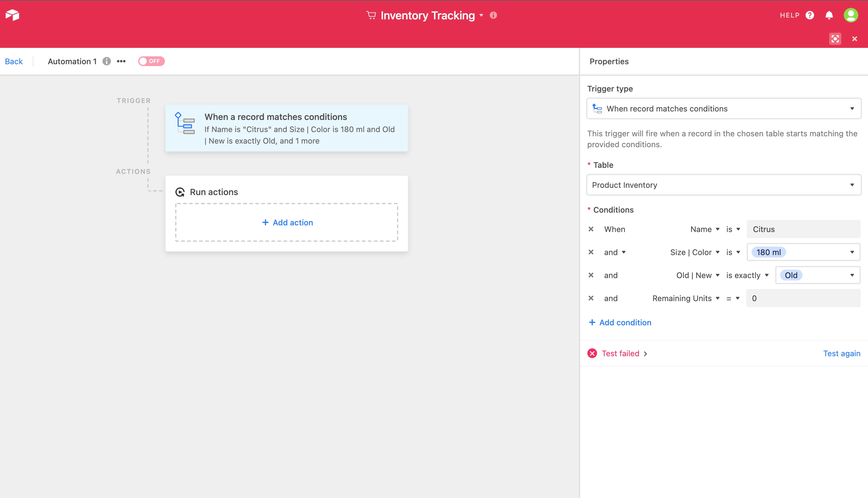
Task: Click the fullscreen expand icon
Action: (x=835, y=39)
